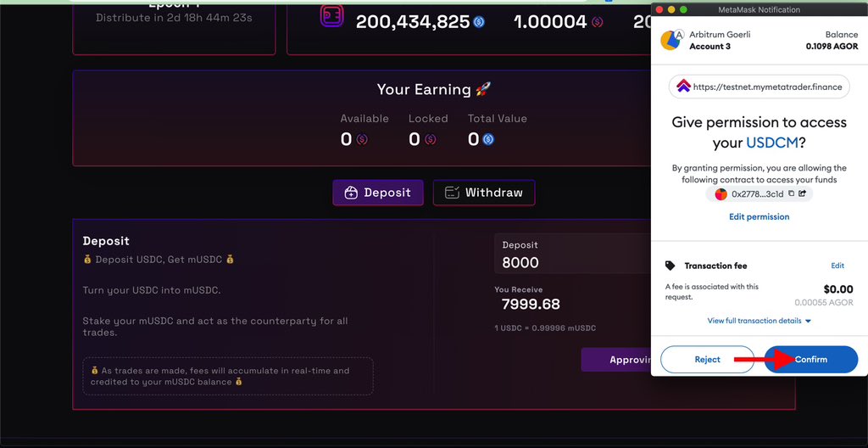Click the mymetatrader site logo icon
This screenshot has width=868, height=448.
pyautogui.click(x=684, y=86)
